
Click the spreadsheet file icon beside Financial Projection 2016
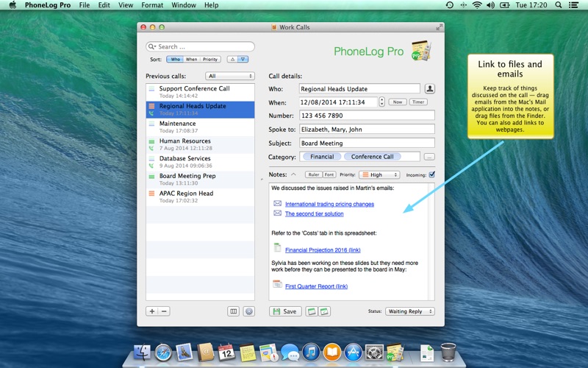pos(277,248)
